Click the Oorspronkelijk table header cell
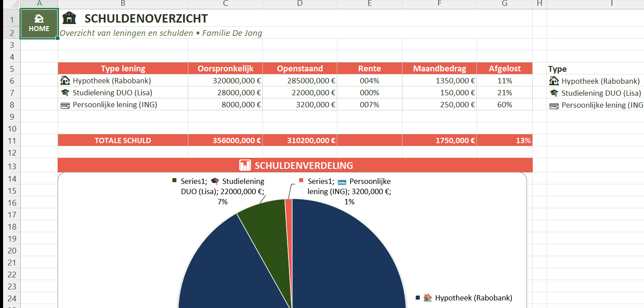The height and width of the screenshot is (308, 644). 225,69
